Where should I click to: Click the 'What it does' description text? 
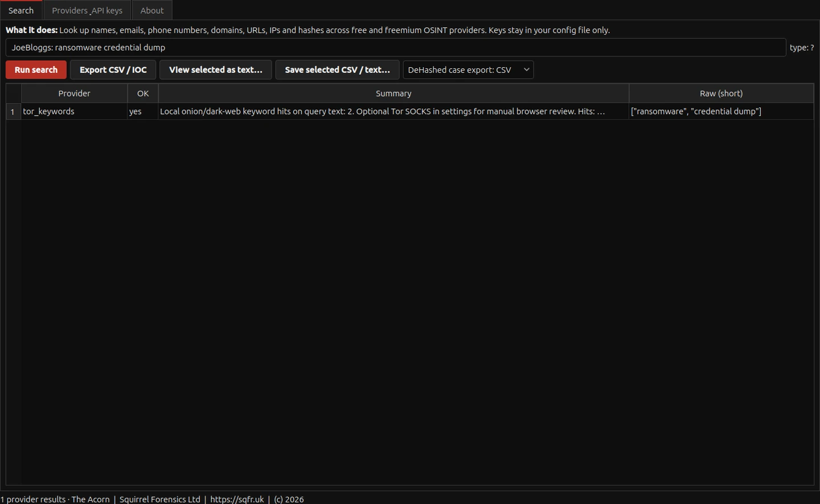(307, 30)
